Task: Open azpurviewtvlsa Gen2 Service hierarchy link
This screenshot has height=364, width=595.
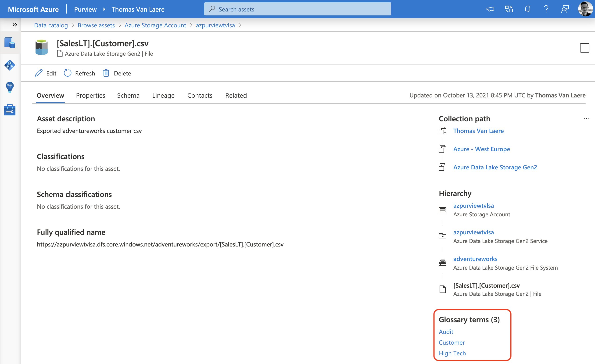Action: click(x=473, y=232)
